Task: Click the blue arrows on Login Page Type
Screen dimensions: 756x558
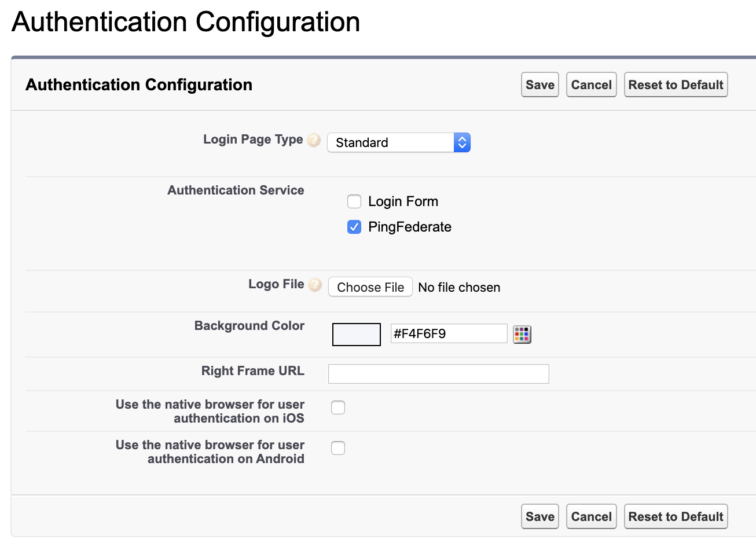Action: pyautogui.click(x=462, y=142)
